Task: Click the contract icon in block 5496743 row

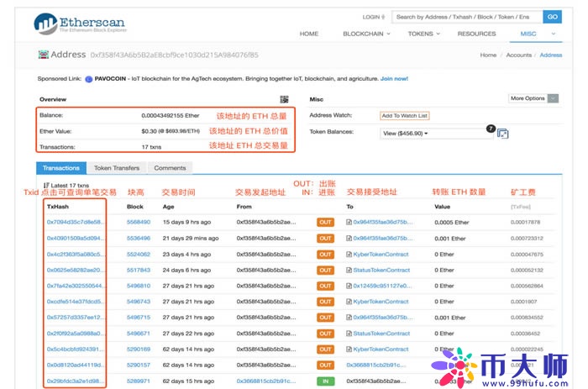Action: point(349,302)
